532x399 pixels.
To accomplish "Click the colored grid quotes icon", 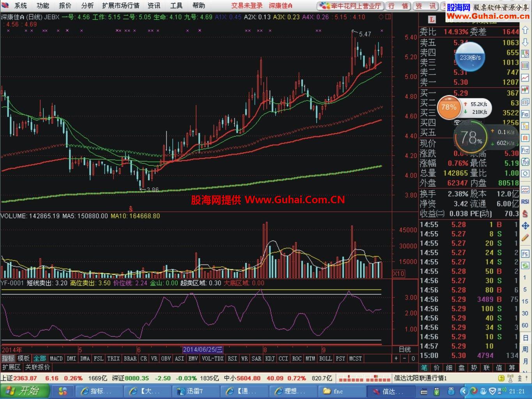I will click(525, 66).
